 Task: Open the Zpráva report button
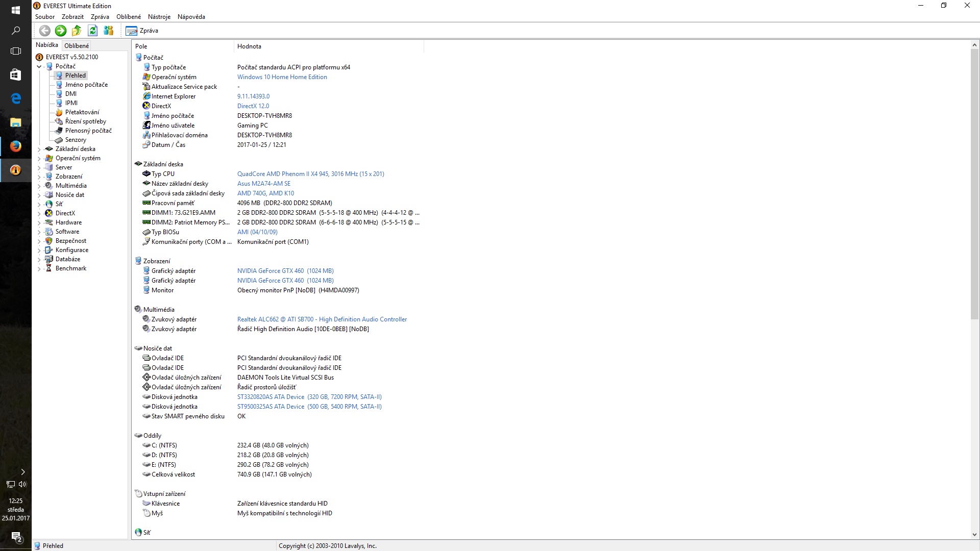coord(142,31)
